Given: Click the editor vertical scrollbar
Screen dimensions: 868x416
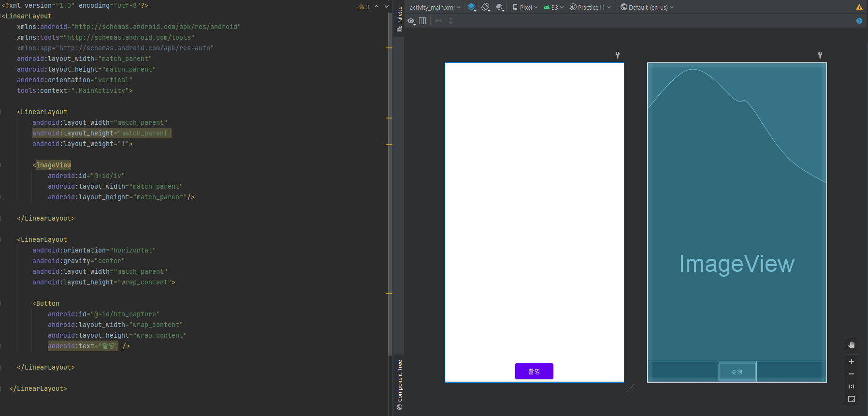Looking at the screenshot, I should tap(390, 184).
